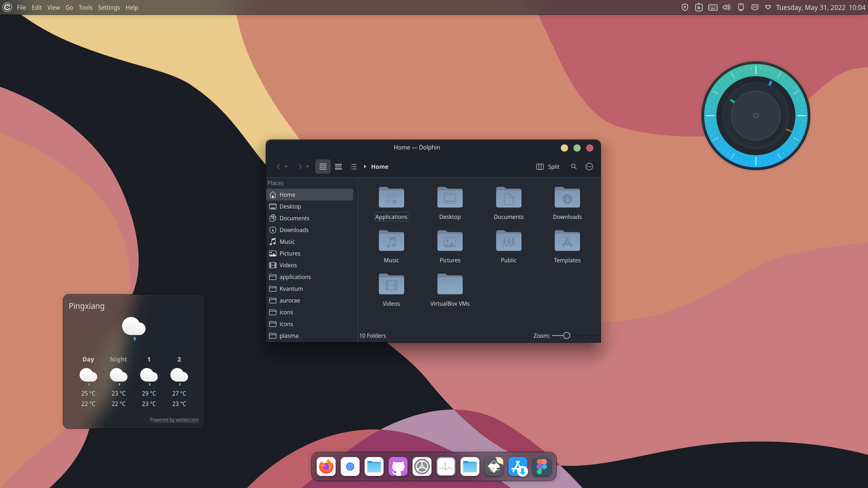Select Desktop in the Places panel
868x488 pixels.
pos(310,206)
